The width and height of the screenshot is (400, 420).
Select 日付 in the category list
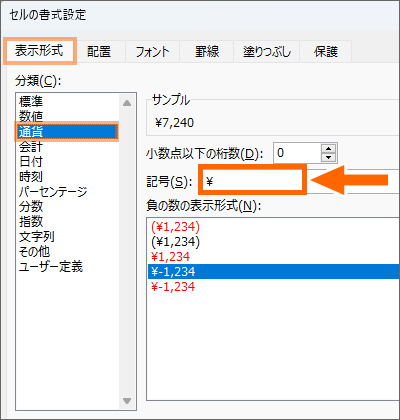point(68,162)
